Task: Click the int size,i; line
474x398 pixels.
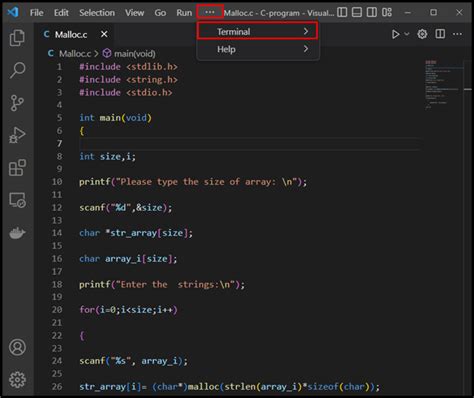Action: click(107, 156)
